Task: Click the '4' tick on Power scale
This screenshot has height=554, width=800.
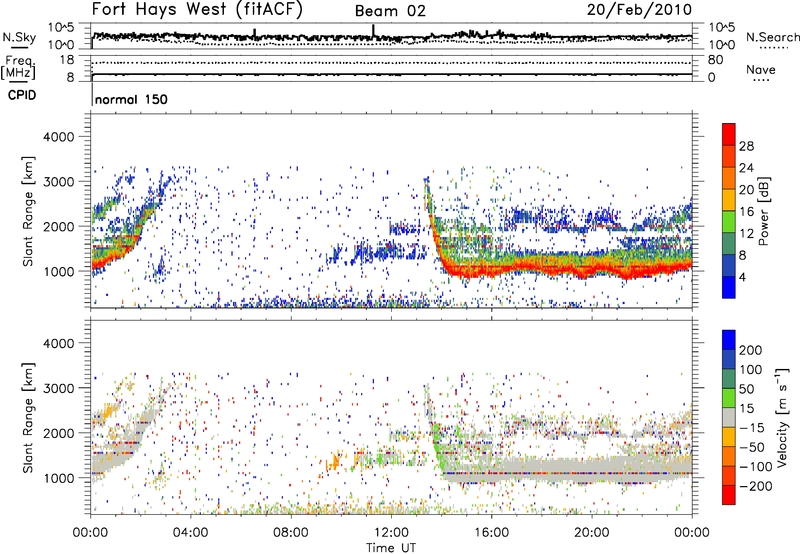Action: coord(743,277)
